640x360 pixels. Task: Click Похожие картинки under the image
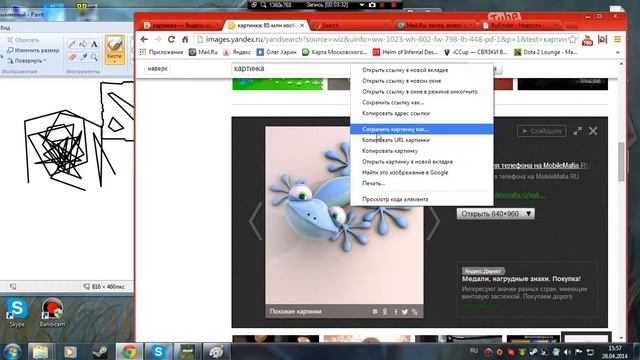coord(296,311)
